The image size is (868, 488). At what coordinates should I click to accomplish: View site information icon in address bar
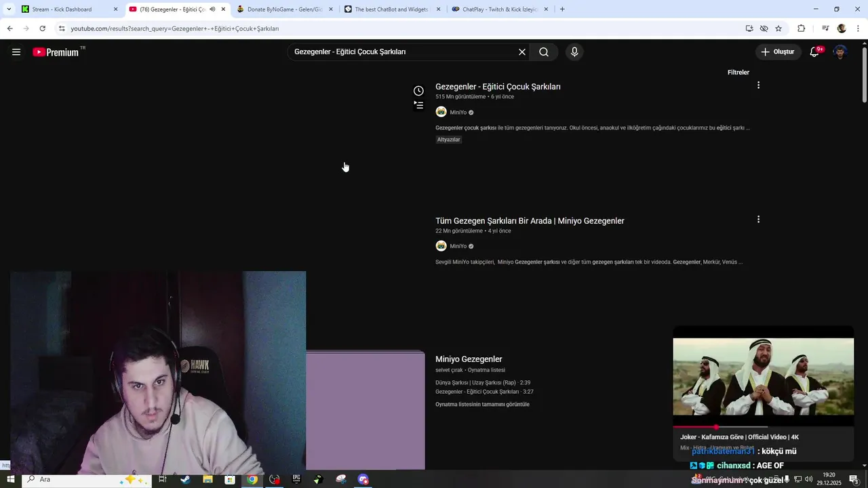(x=62, y=28)
